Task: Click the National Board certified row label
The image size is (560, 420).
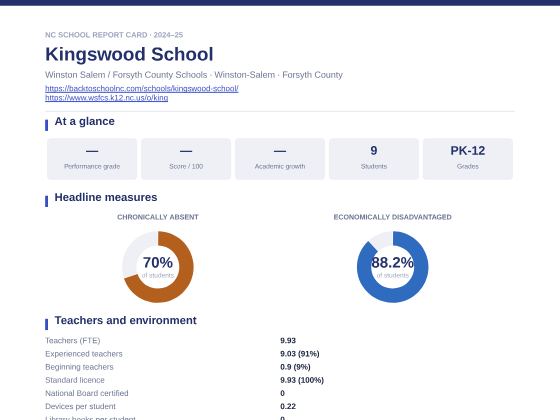Action: pos(86,393)
